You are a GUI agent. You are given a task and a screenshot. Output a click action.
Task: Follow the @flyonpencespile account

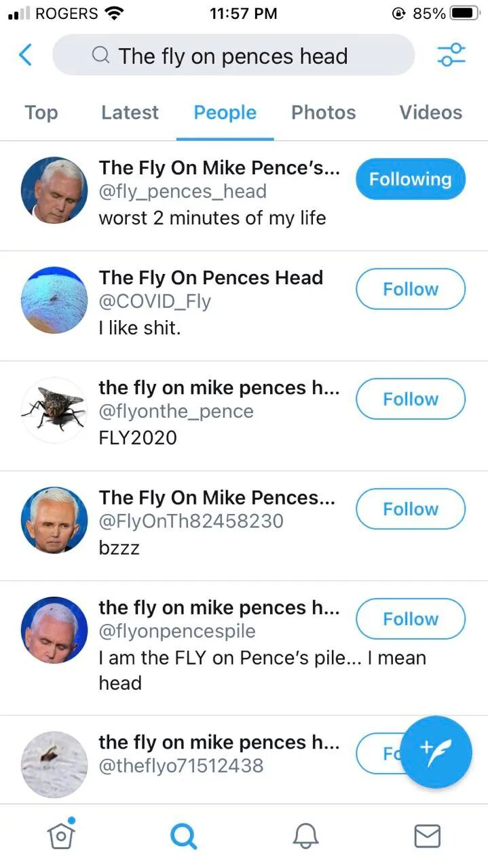click(410, 618)
